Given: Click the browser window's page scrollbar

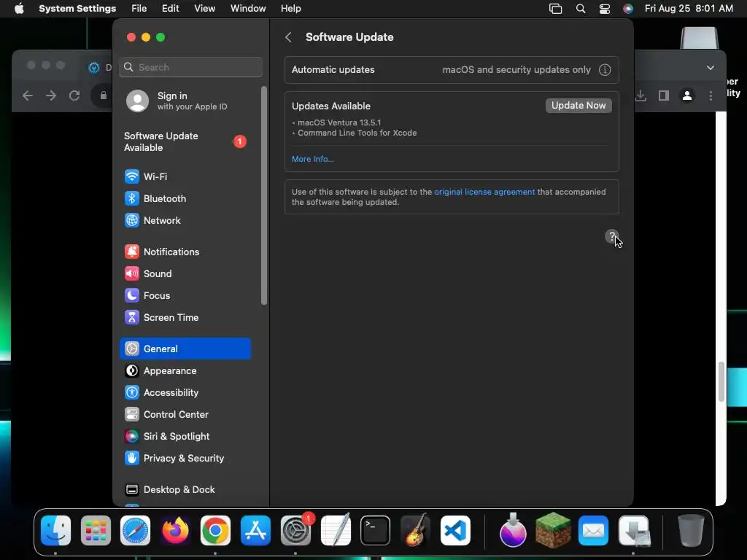Looking at the screenshot, I should pyautogui.click(x=721, y=381).
